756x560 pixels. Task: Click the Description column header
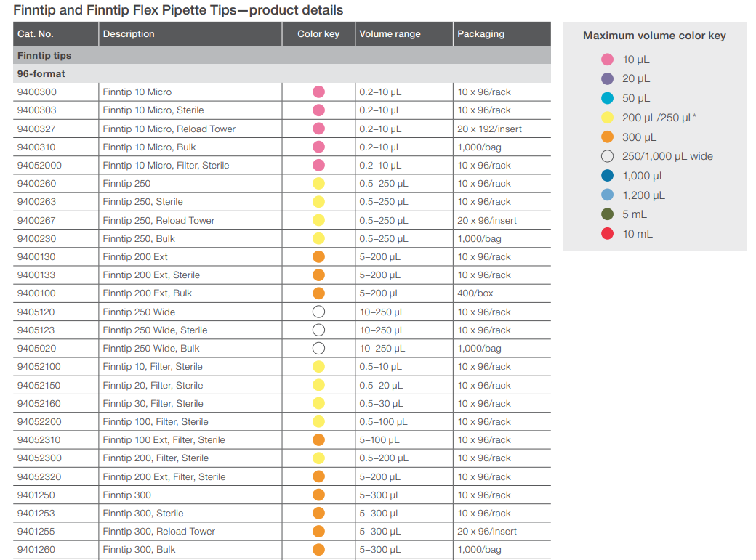128,33
